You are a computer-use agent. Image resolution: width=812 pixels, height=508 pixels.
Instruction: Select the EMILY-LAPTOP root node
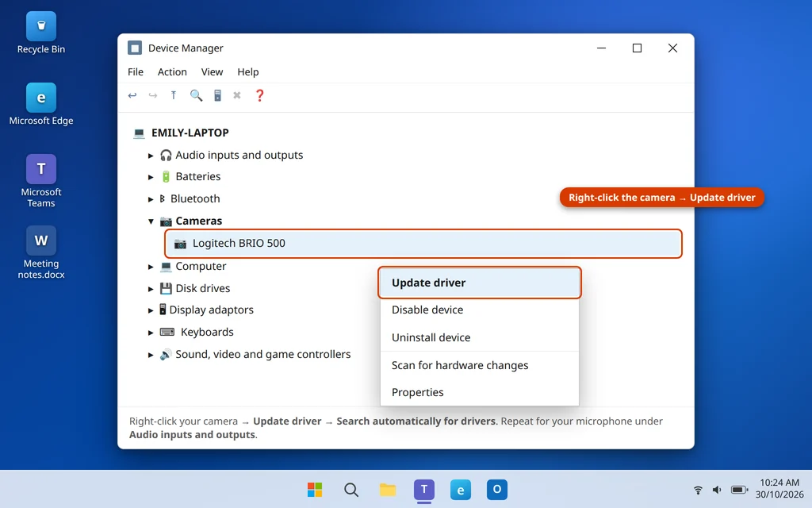pyautogui.click(x=190, y=133)
